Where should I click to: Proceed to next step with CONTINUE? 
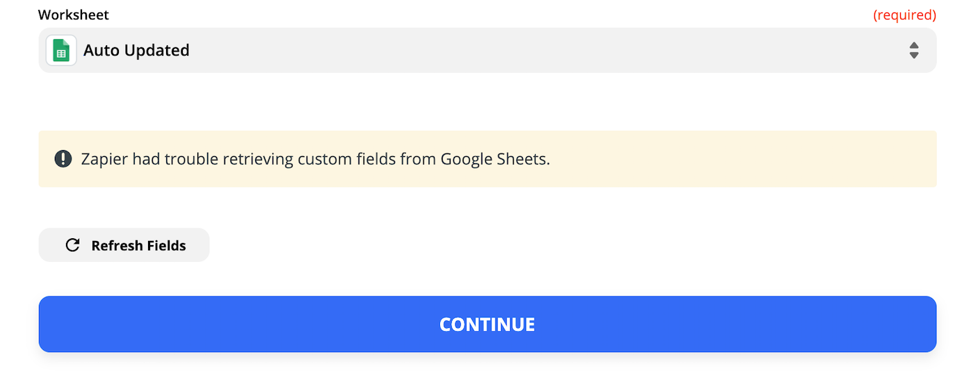[487, 324]
